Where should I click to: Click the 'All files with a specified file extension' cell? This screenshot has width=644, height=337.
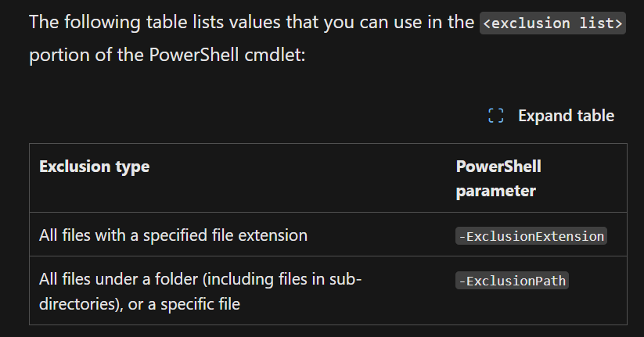(x=173, y=235)
